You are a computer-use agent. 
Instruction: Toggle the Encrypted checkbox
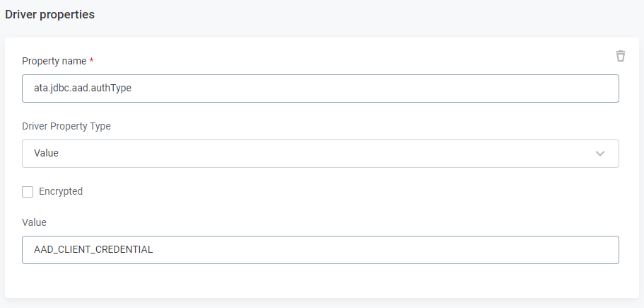(x=28, y=192)
